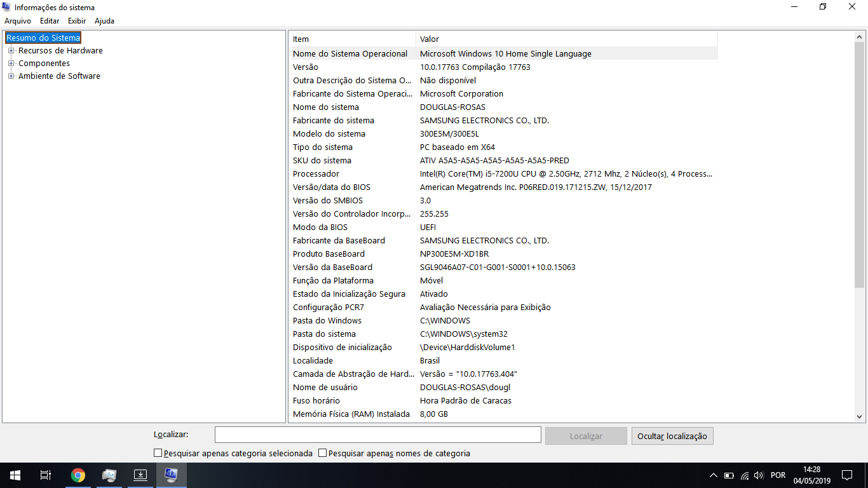The image size is (868, 488).
Task: Click the Valor column header
Action: point(567,39)
